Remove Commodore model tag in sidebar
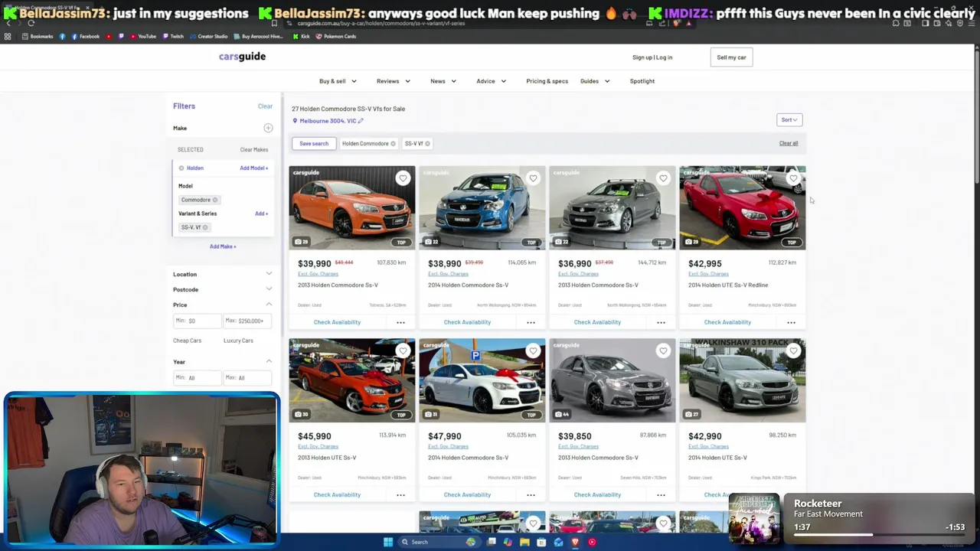The width and height of the screenshot is (980, 551). (215, 200)
